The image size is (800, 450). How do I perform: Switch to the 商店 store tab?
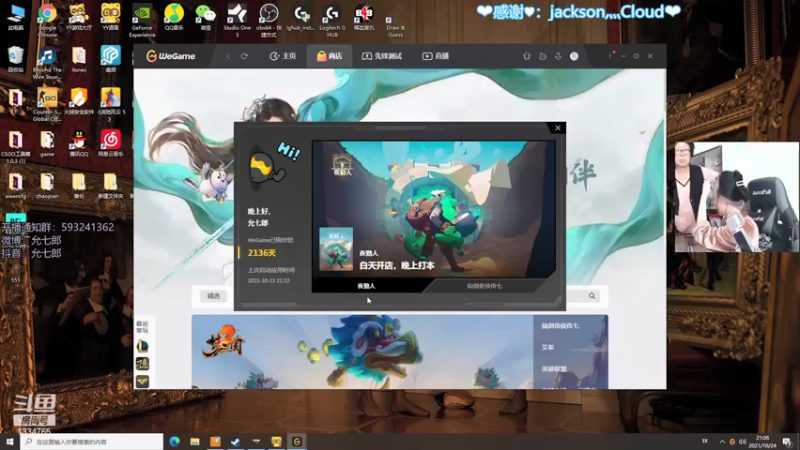[x=330, y=56]
